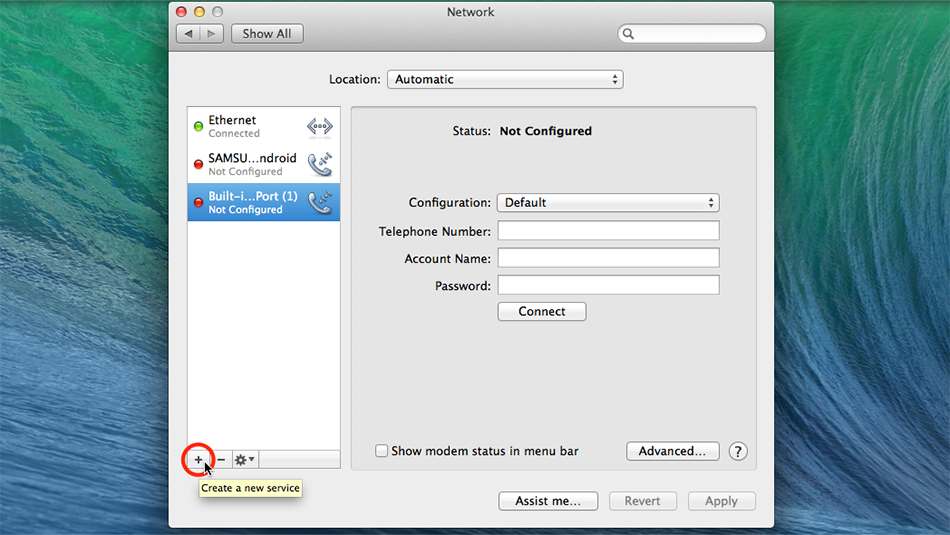This screenshot has width=950, height=535.
Task: Click the minus icon to remove service
Action: pos(221,460)
